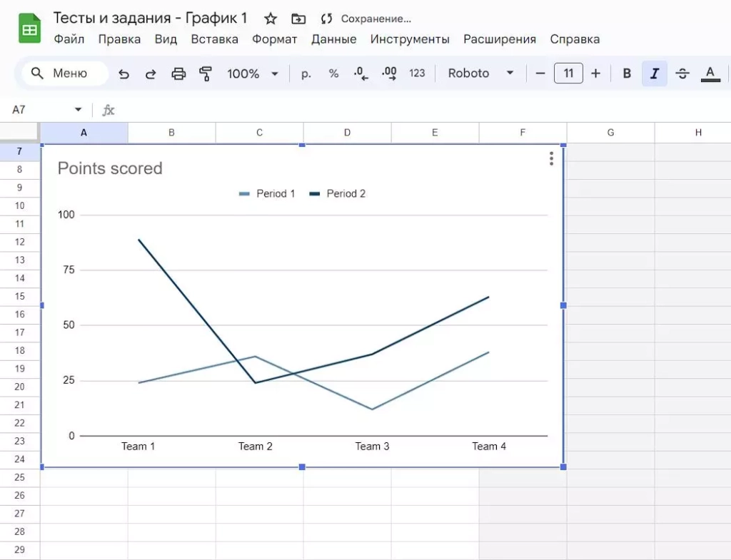
Task: Click the print icon
Action: [x=178, y=73]
